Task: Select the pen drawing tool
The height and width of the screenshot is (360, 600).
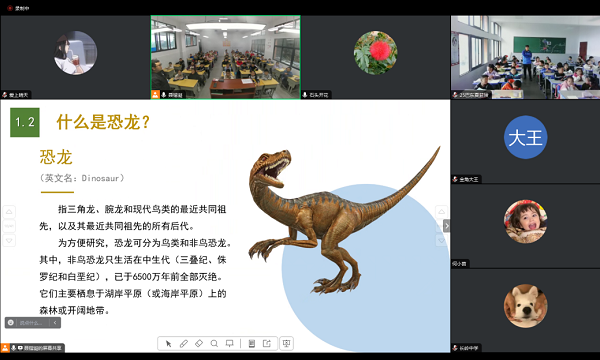Action: coord(184,344)
